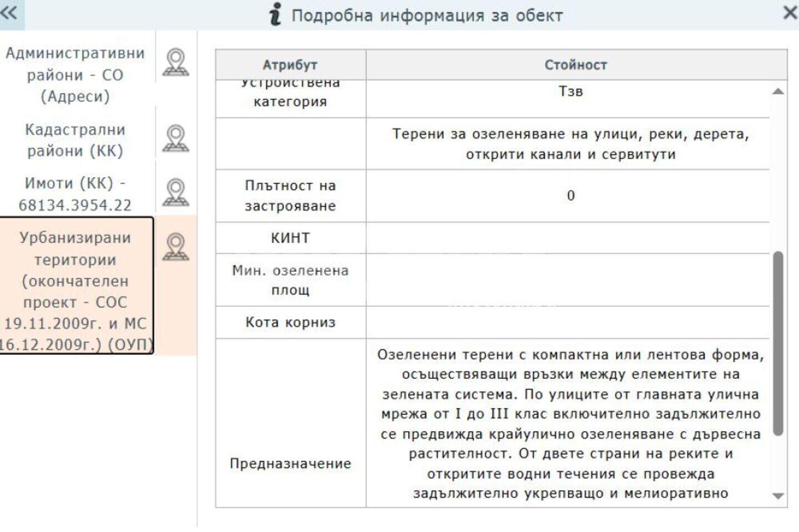Open Имоти (КК) - 68134.3954.22 tab

[x=75, y=194]
